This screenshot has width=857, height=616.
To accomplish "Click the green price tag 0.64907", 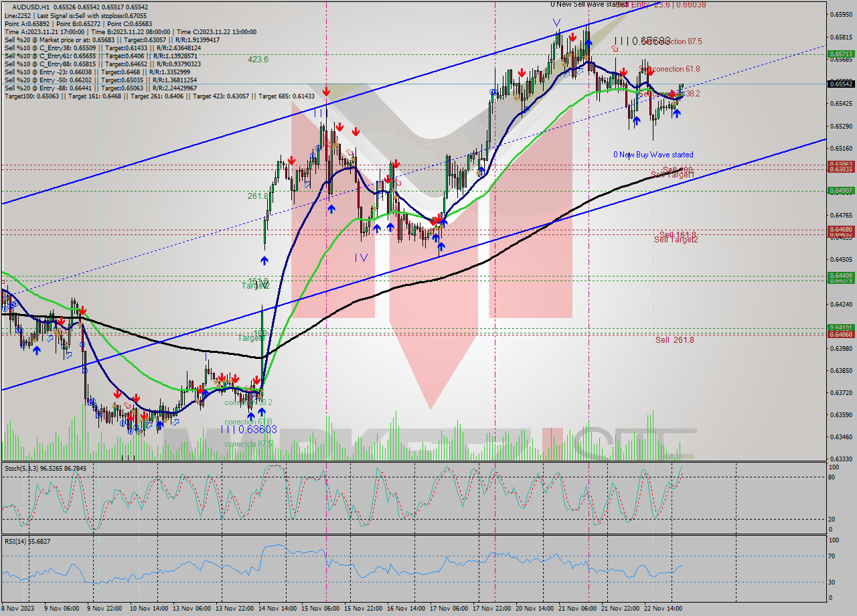I will click(x=841, y=190).
